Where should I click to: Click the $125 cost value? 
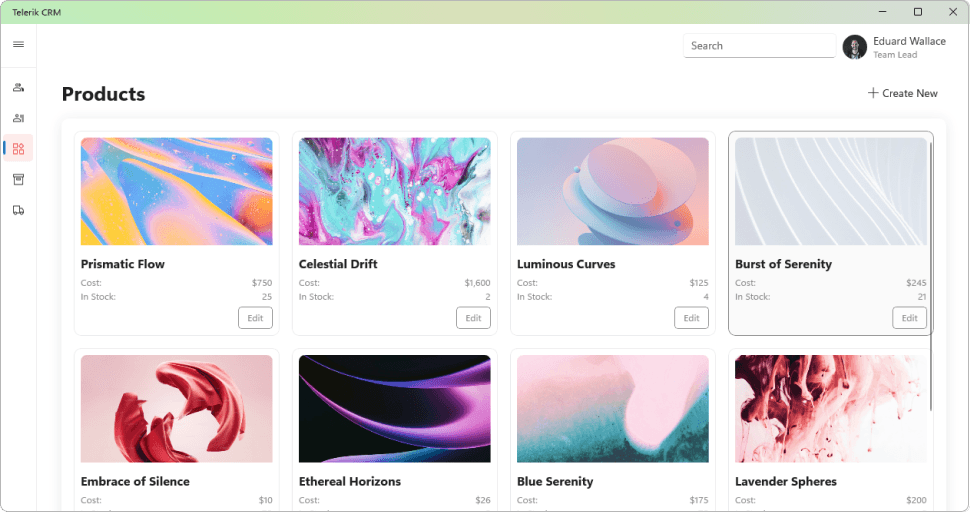click(x=699, y=283)
